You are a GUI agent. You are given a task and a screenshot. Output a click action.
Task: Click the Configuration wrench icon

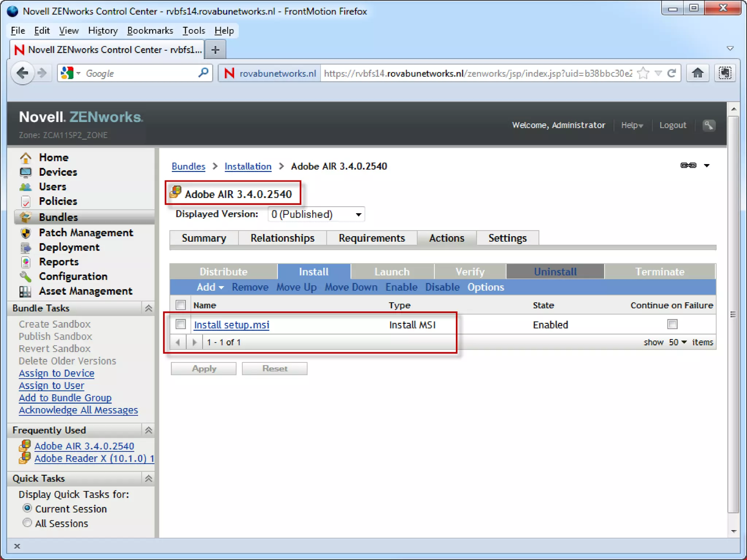(x=26, y=277)
